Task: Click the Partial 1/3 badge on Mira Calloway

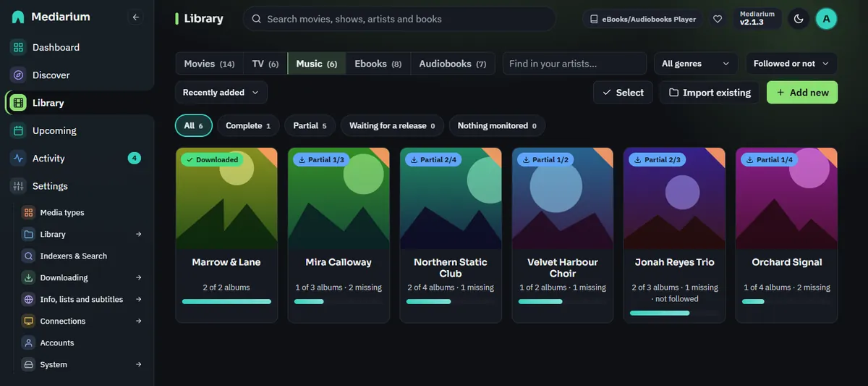Action: (x=321, y=159)
